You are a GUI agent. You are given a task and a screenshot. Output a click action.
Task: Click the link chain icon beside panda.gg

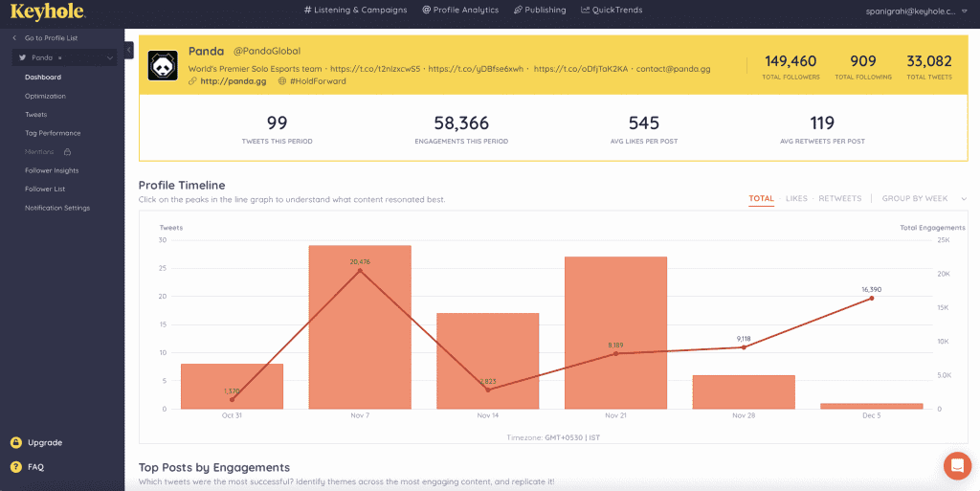(192, 81)
